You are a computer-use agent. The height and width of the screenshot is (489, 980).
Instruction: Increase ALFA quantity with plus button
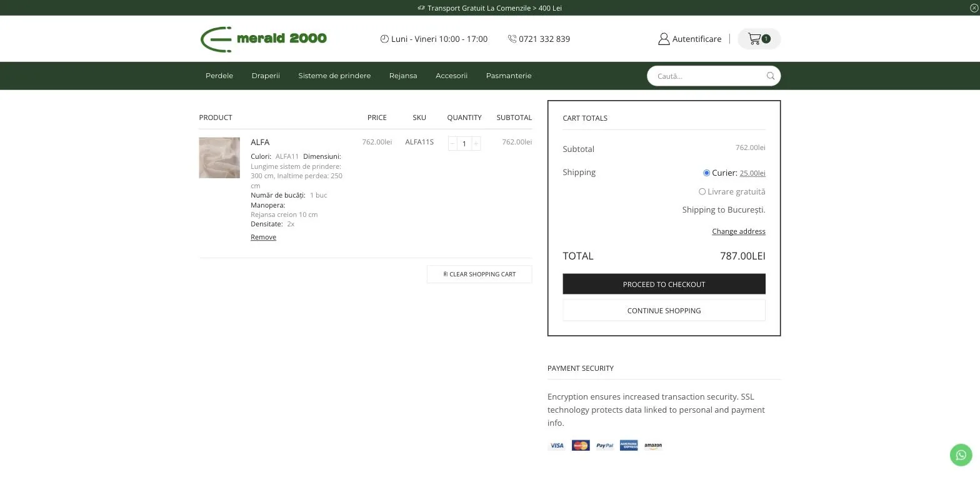point(476,144)
